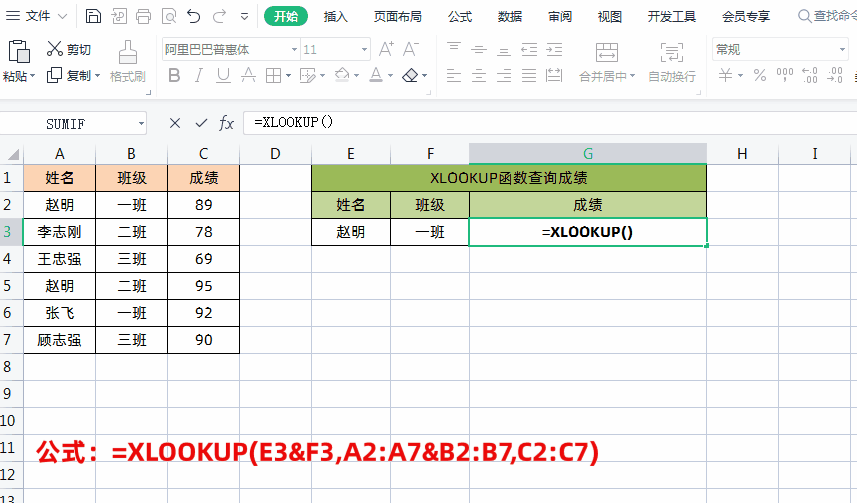Confirm formula entry with the checkmark
This screenshot has width=857, height=503.
pyautogui.click(x=201, y=123)
